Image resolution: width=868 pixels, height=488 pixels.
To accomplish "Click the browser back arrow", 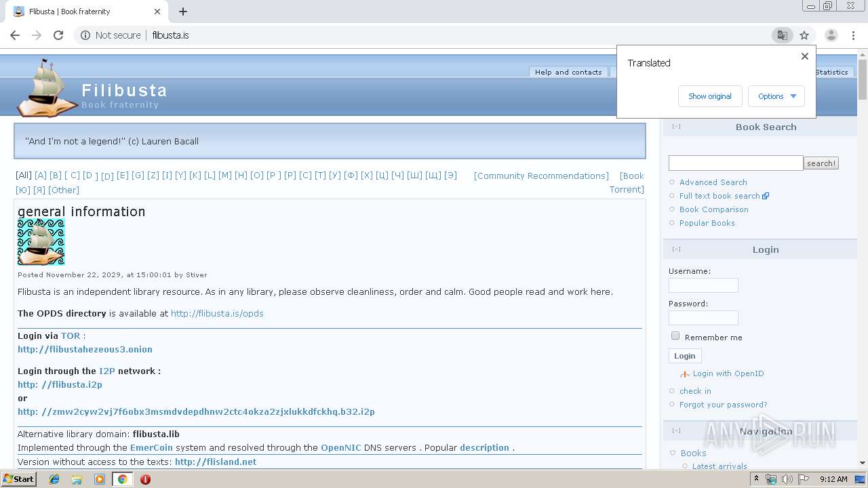I will tap(15, 35).
